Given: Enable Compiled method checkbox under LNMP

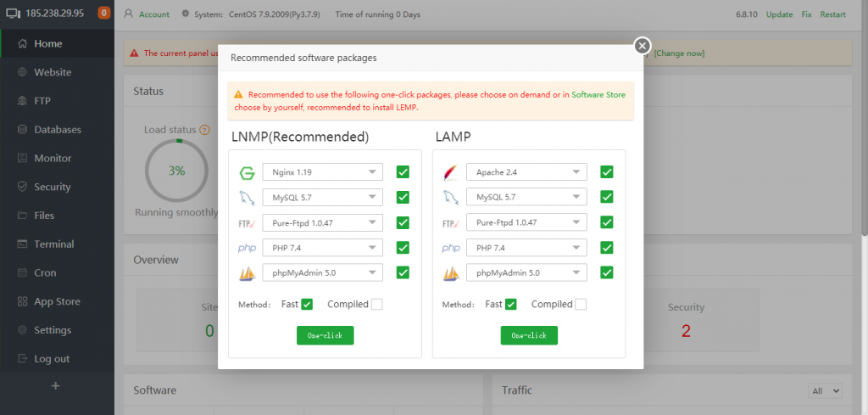Looking at the screenshot, I should tap(376, 305).
